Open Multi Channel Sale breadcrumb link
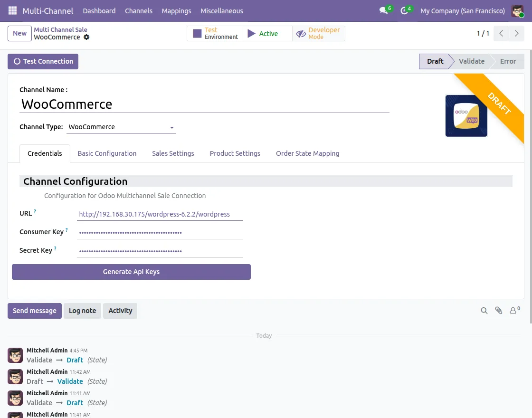Viewport: 532px width, 418px height. click(x=60, y=29)
